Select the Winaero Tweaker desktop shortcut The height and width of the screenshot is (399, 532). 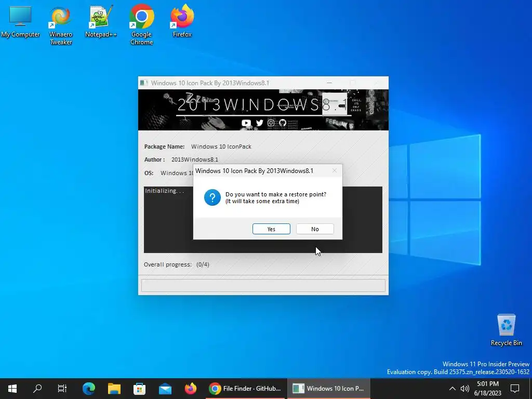tap(61, 25)
